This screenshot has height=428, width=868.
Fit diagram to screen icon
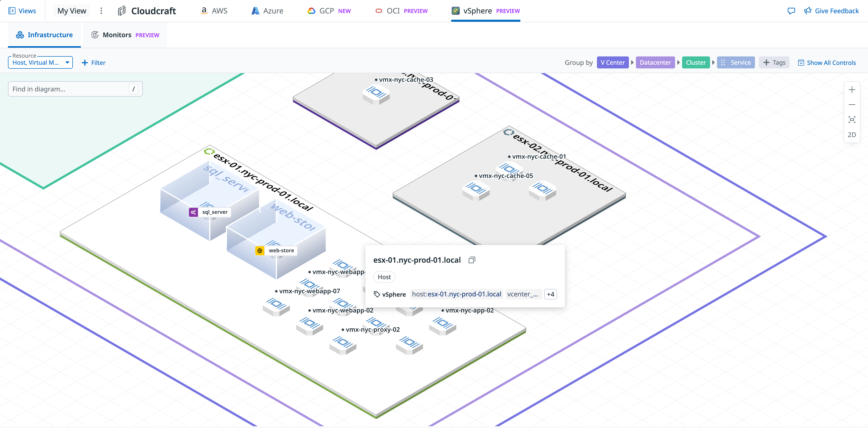(852, 120)
